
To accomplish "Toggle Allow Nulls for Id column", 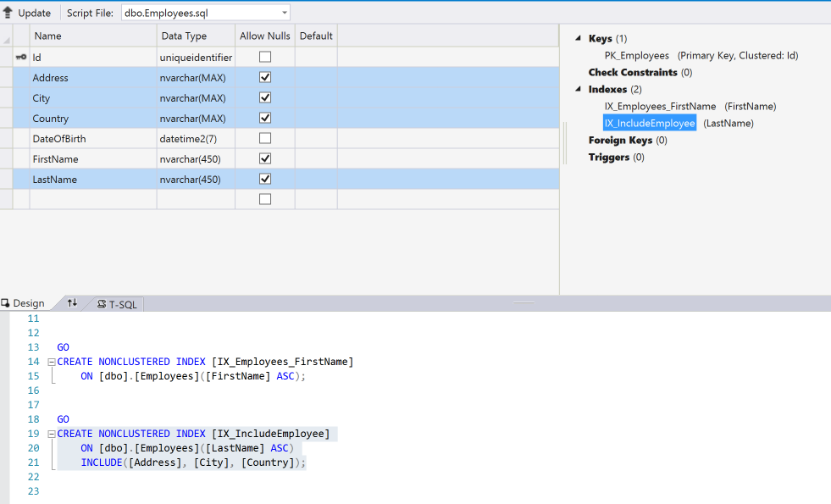I will (265, 58).
